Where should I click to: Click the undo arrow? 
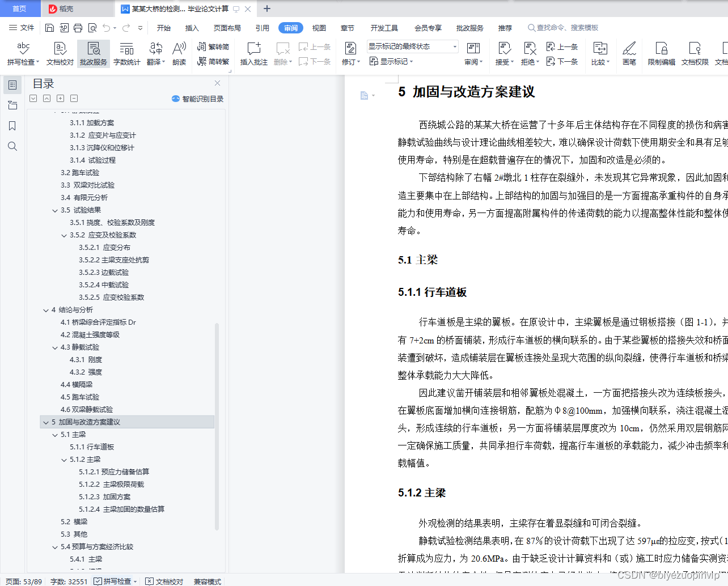point(106,28)
